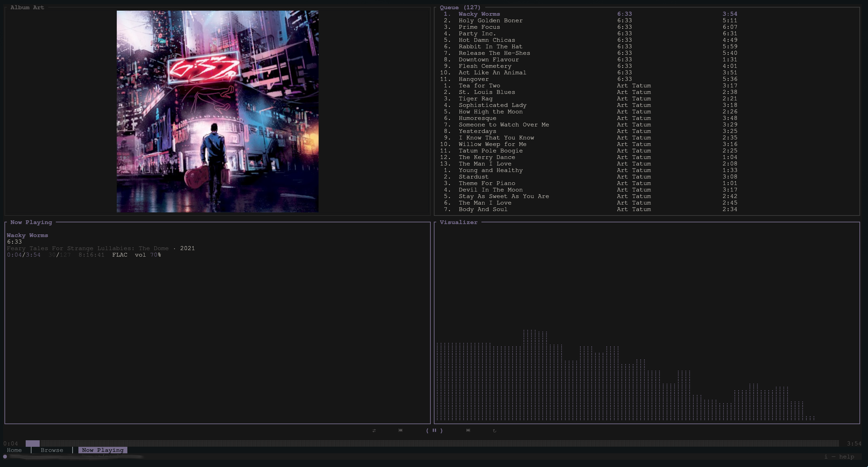Image resolution: width=868 pixels, height=467 pixels.
Task: Pause the current song
Action: [434, 430]
